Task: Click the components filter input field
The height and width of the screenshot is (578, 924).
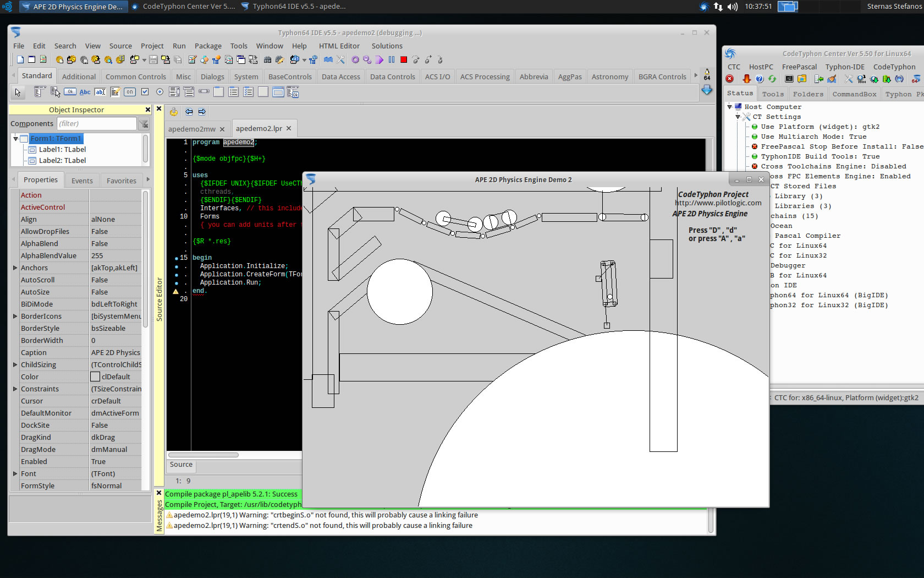Action: [x=97, y=123]
